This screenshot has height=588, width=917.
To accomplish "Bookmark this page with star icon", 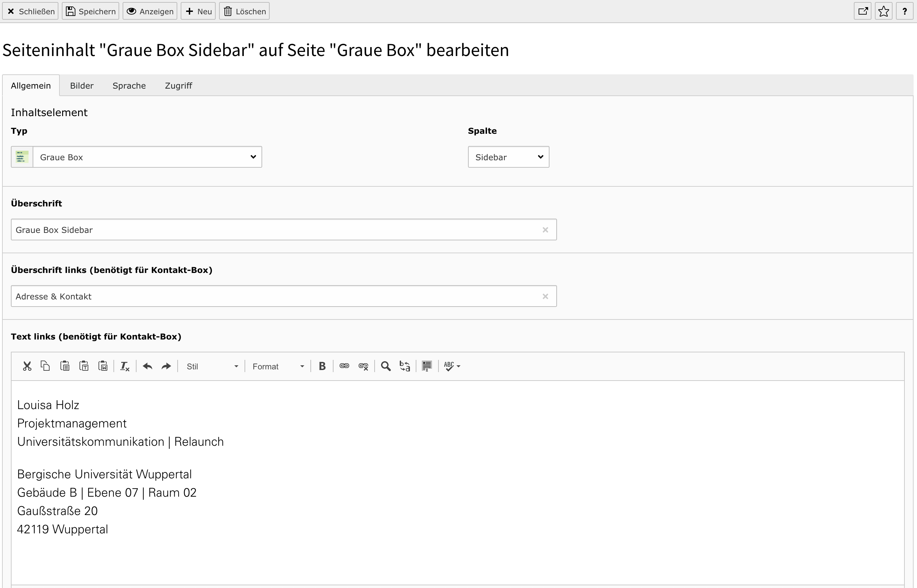I will 883,11.
